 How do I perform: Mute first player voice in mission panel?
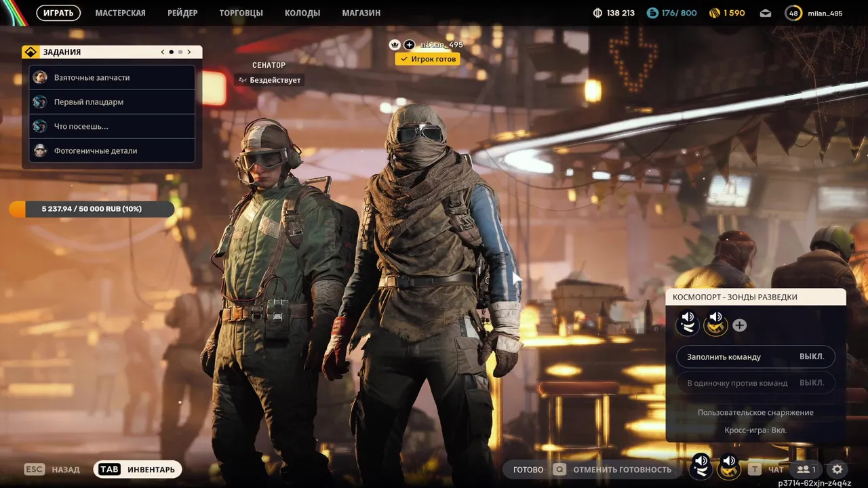point(688,324)
